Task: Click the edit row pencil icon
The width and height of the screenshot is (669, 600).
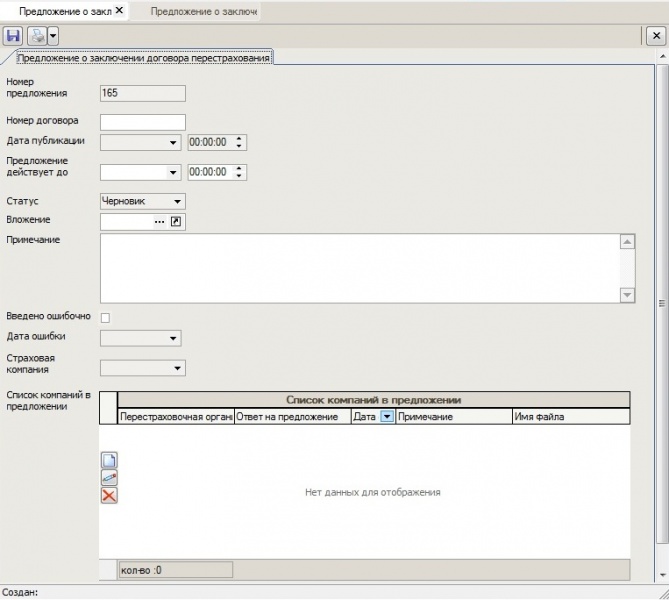Action: tap(110, 478)
